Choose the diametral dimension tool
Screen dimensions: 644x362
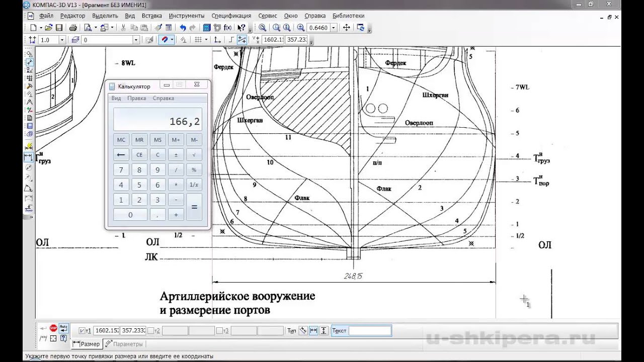click(29, 167)
